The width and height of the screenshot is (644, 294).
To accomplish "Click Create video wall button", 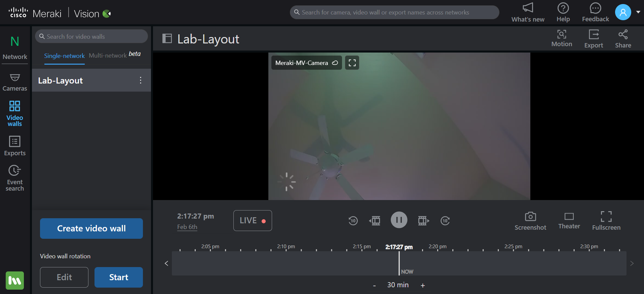I will 91,228.
